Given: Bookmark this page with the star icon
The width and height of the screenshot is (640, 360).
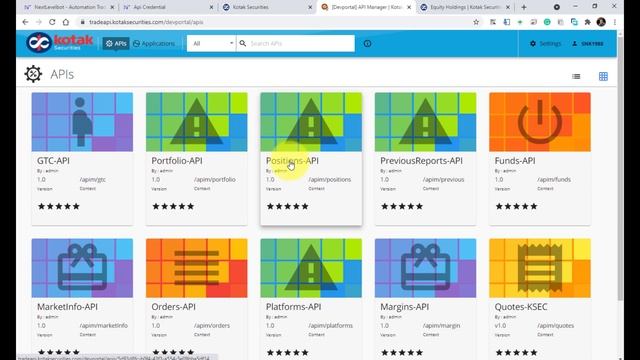Looking at the screenshot, I should 476,22.
